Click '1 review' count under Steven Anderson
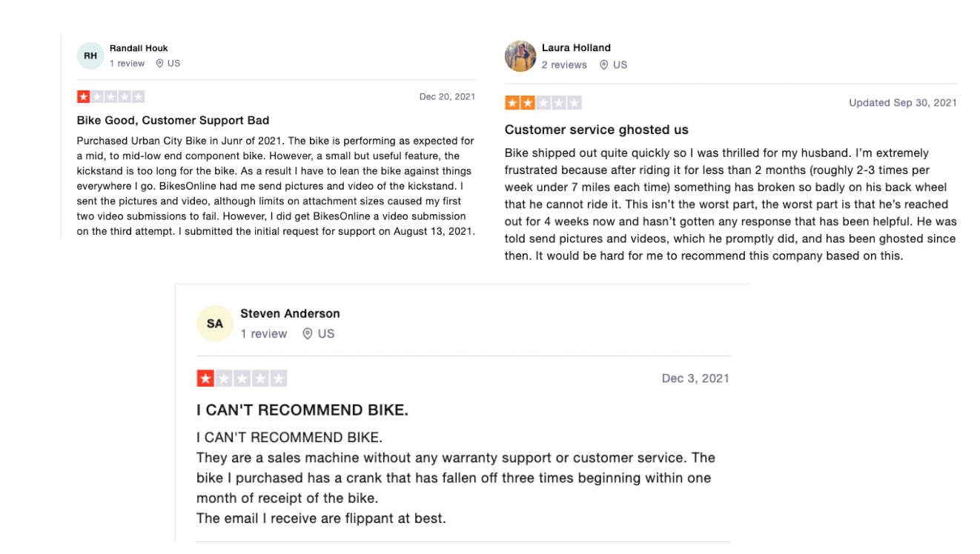This screenshot has height=554, width=980. (x=263, y=334)
